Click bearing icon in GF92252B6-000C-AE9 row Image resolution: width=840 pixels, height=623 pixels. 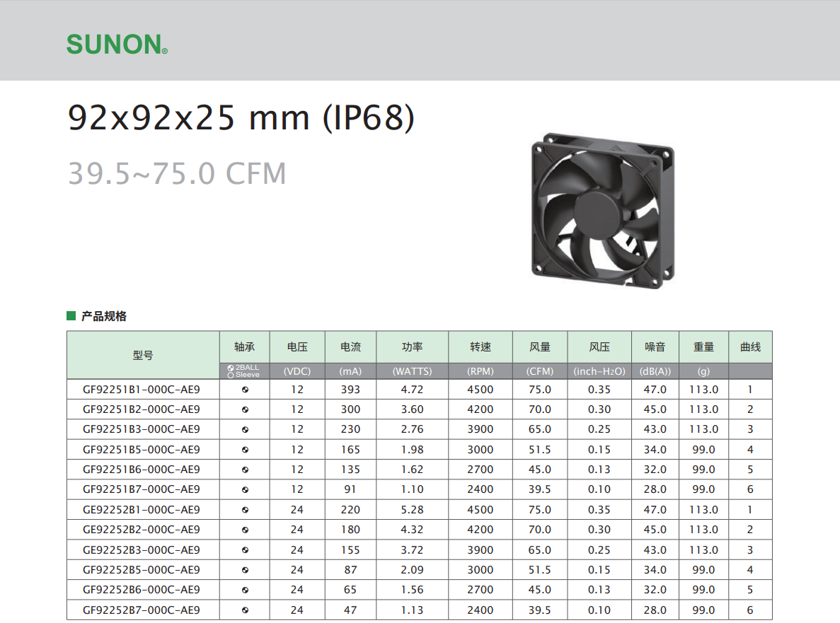245,590
